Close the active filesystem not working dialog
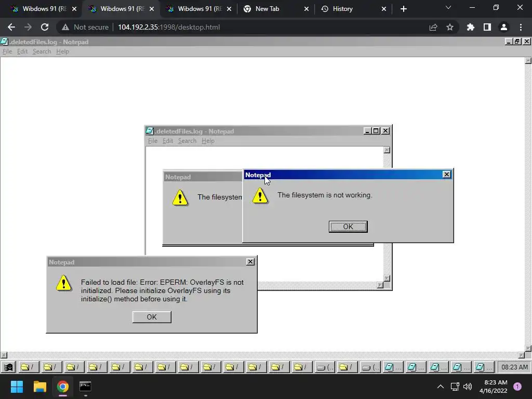 446,175
